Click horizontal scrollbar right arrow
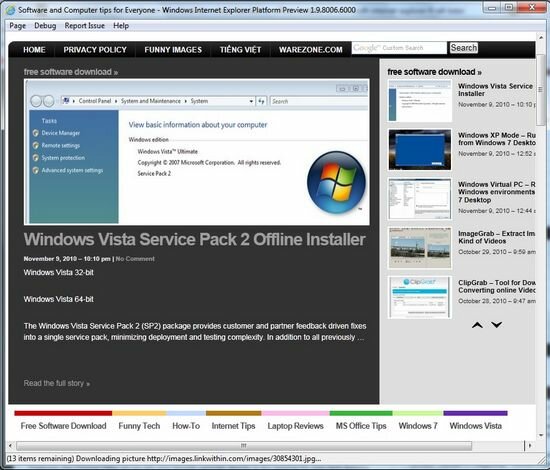This screenshot has height=470, width=550. (530, 446)
